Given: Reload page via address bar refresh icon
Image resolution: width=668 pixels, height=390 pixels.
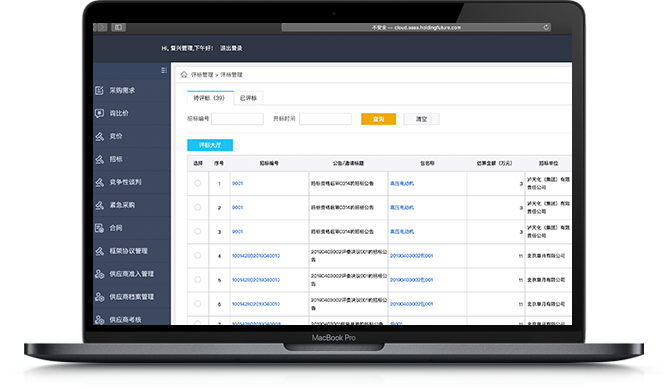Looking at the screenshot, I should [546, 27].
